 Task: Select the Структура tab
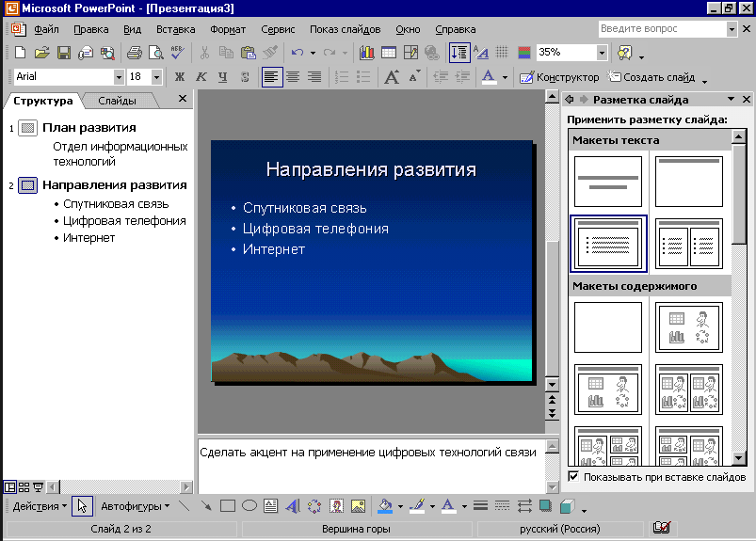coord(43,101)
